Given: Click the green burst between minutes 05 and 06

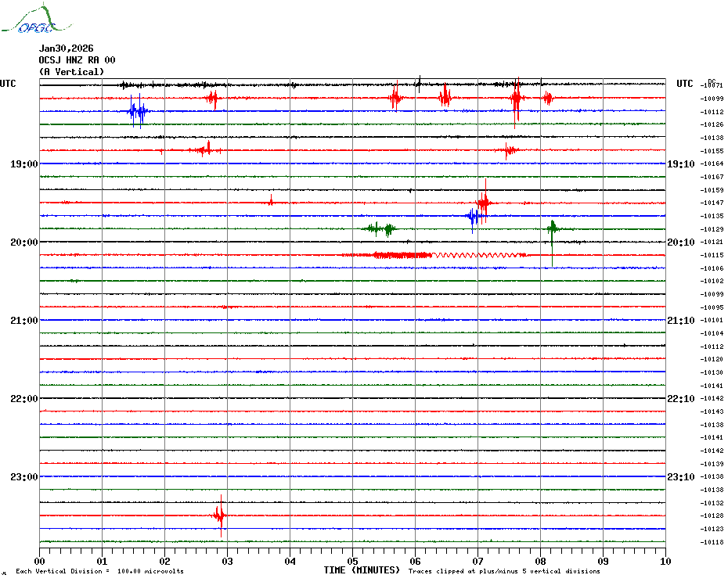Looking at the screenshot, I should tap(380, 228).
